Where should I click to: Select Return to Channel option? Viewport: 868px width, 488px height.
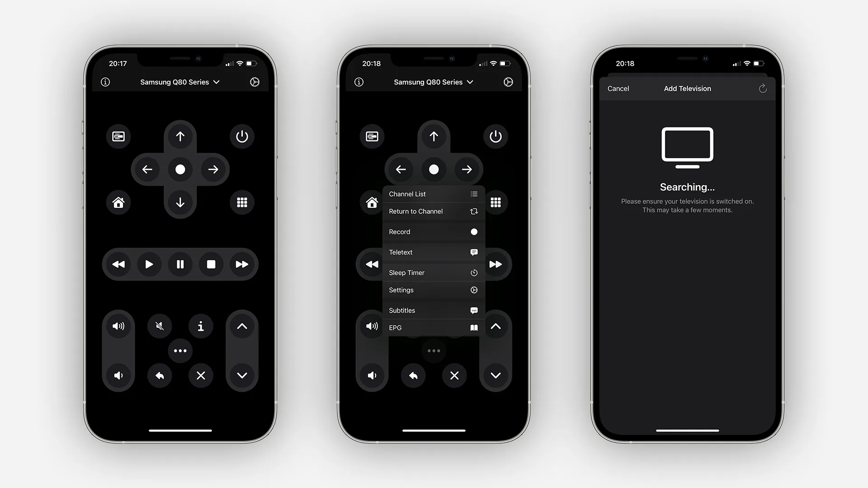coord(433,211)
